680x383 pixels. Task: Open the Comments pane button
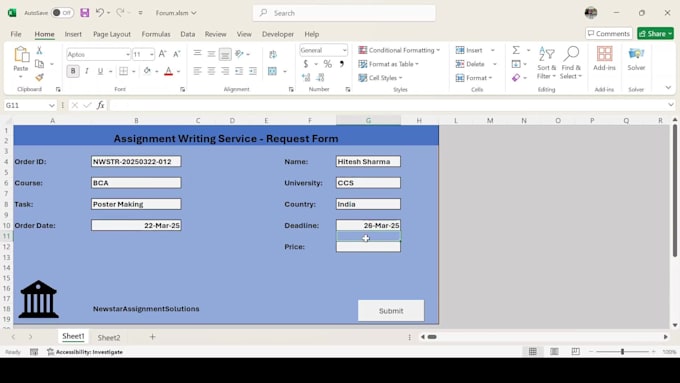click(609, 33)
